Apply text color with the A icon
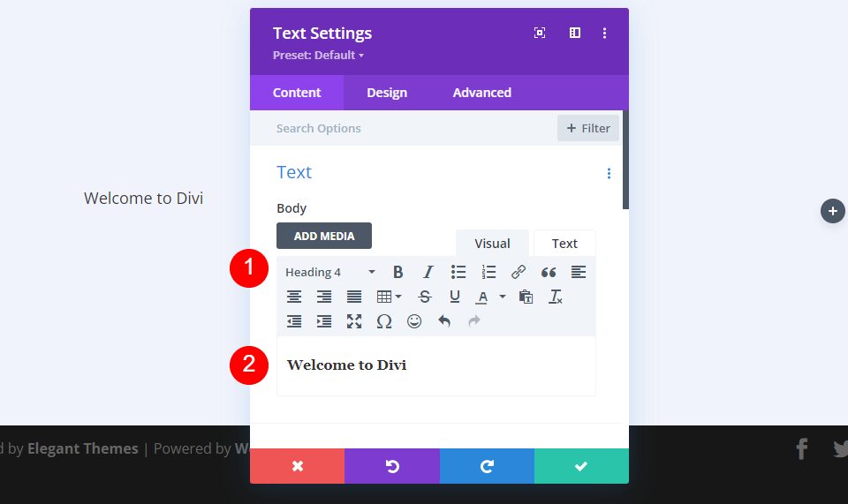 482,297
